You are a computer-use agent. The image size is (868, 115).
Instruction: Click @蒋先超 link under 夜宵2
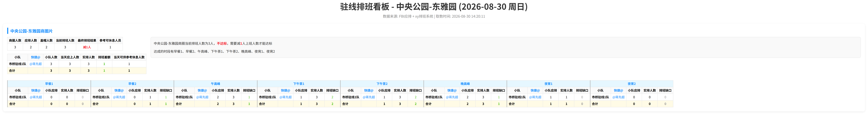(618, 97)
